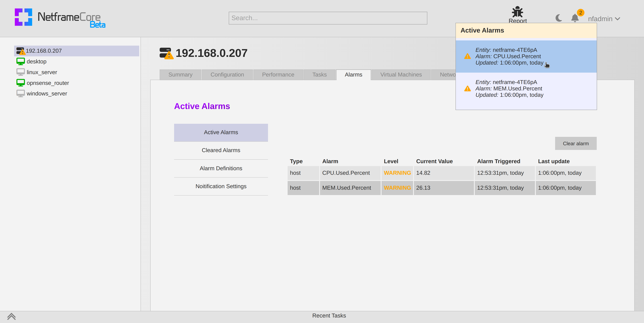Click warning triangle beside popup MEM alarm
This screenshot has width=644, height=323.
click(467, 89)
